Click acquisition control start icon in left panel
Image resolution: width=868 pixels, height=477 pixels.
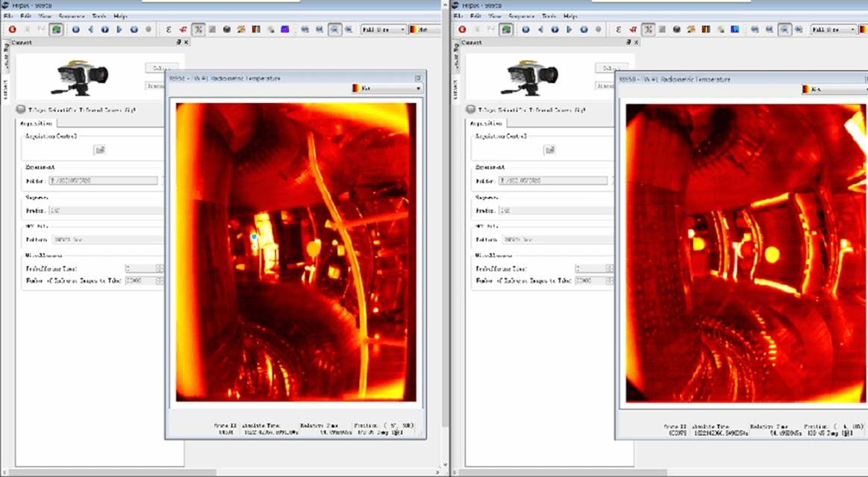tap(99, 150)
